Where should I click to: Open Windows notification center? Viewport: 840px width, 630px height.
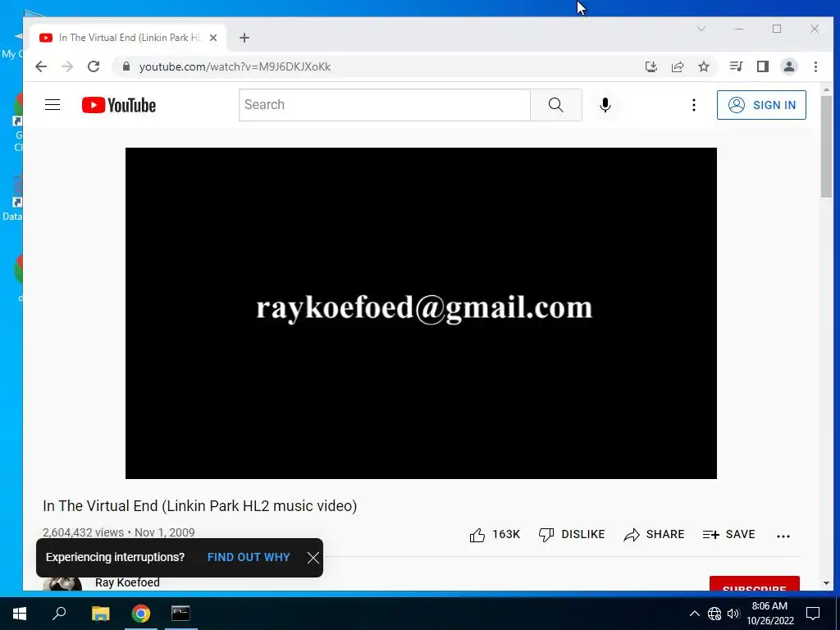coord(813,614)
